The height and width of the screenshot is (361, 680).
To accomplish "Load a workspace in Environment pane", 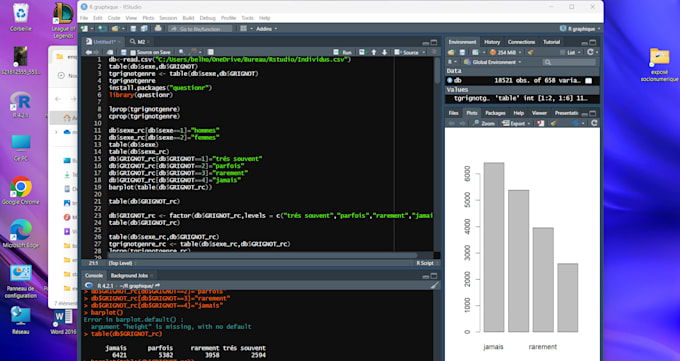I will coord(451,52).
